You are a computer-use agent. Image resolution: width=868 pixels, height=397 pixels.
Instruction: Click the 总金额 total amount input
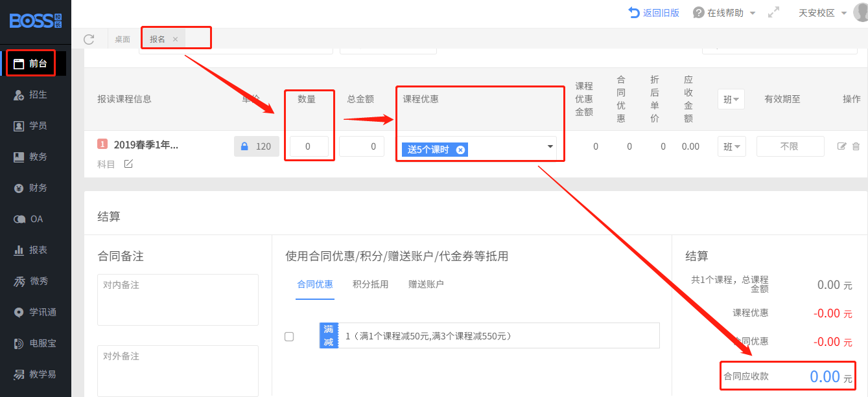click(x=362, y=146)
